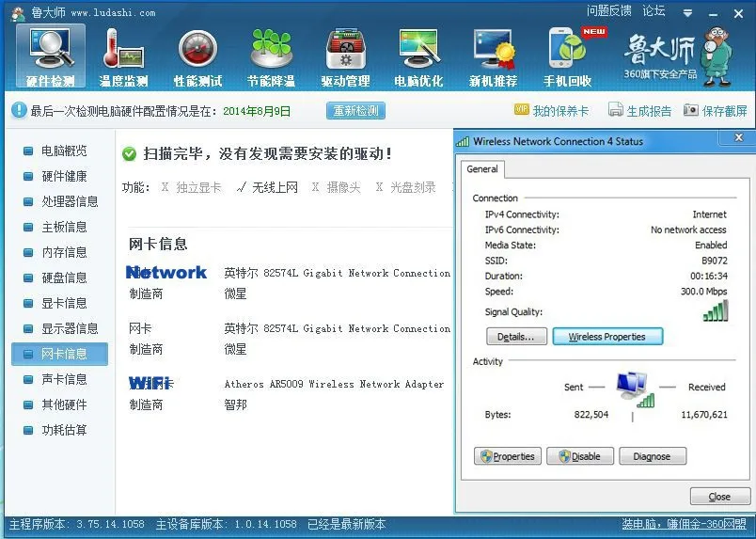Click 问题反馈 feedback link
The height and width of the screenshot is (539, 756).
608,10
